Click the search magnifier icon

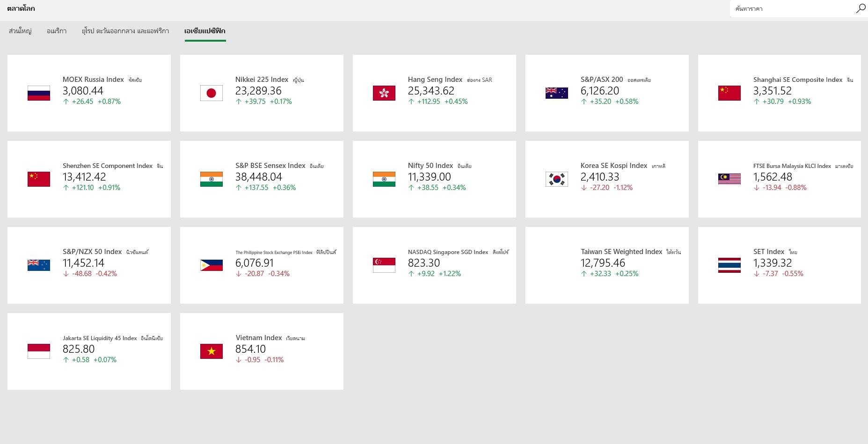[861, 8]
